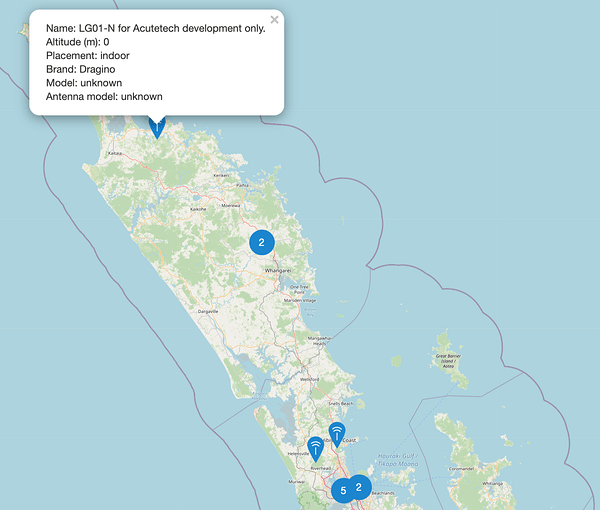Click the Moerewa town label

point(231,205)
